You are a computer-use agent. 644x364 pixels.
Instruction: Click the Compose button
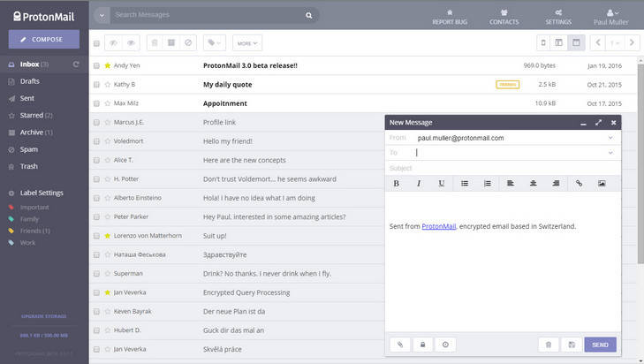(x=44, y=40)
